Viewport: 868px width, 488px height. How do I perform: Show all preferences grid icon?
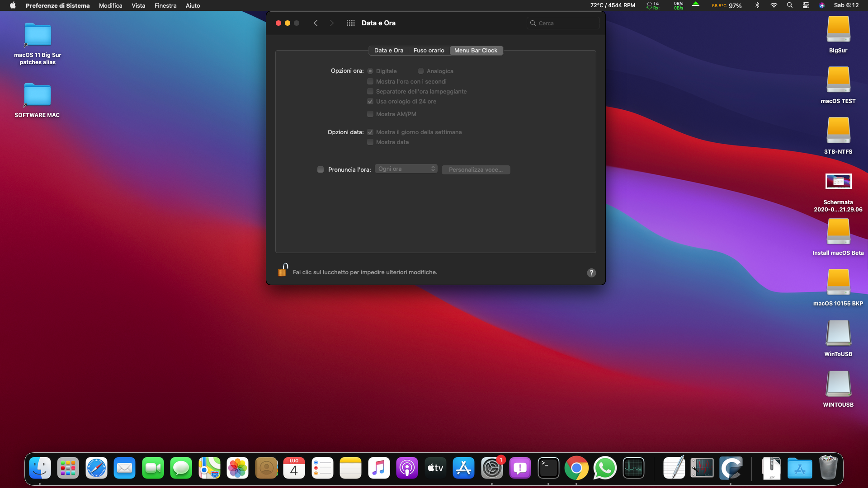pyautogui.click(x=350, y=23)
